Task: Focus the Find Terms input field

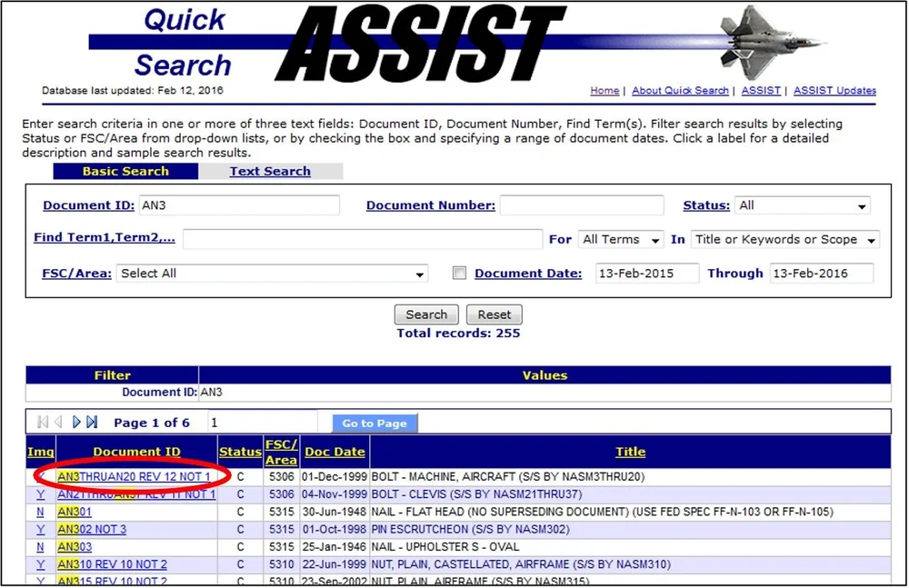Action: click(363, 240)
